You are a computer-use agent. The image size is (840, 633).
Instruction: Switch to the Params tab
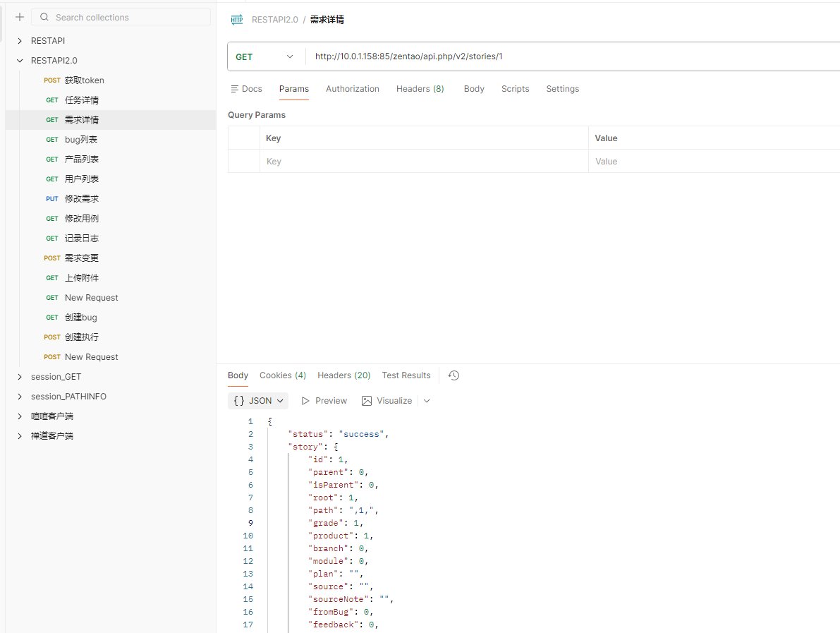(293, 89)
